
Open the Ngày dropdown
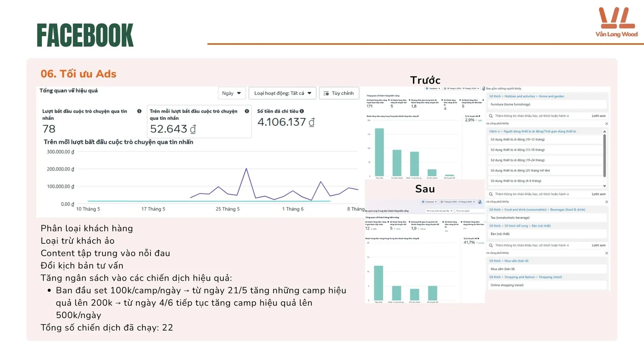point(231,93)
